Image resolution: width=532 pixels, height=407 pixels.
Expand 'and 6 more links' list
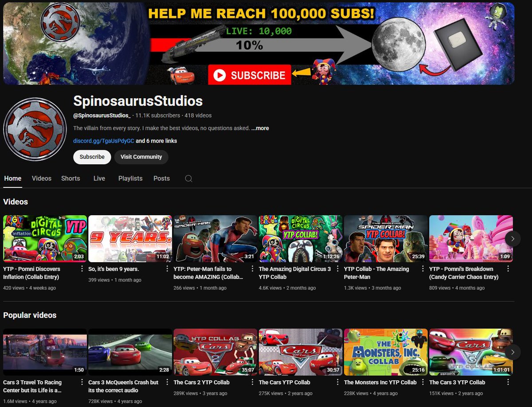[x=156, y=141]
